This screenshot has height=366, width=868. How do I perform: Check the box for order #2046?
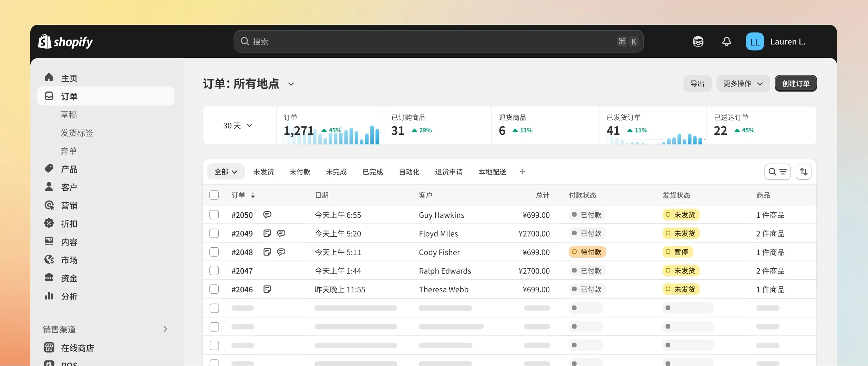214,289
